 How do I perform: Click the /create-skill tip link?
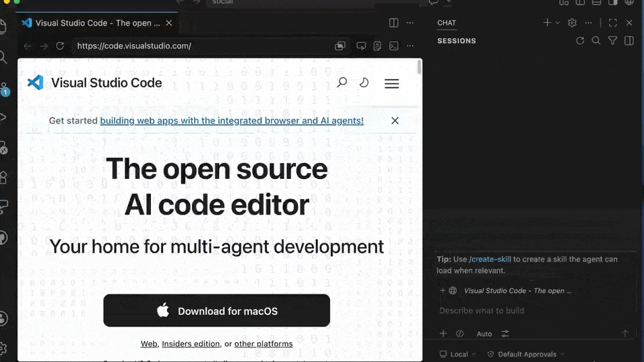pyautogui.click(x=490, y=259)
